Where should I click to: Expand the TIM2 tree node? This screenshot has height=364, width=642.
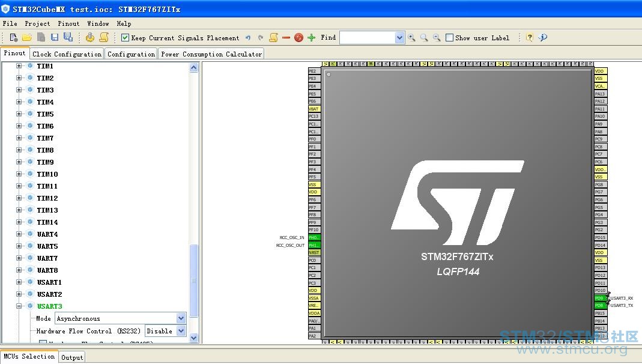click(19, 78)
